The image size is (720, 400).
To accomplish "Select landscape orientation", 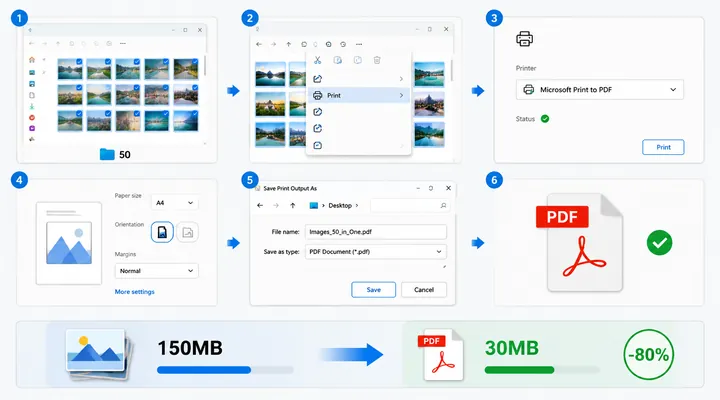I will coord(187,232).
